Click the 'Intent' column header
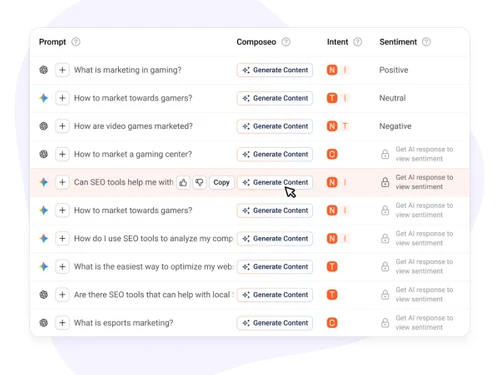This screenshot has width=500, height=375. click(x=337, y=42)
